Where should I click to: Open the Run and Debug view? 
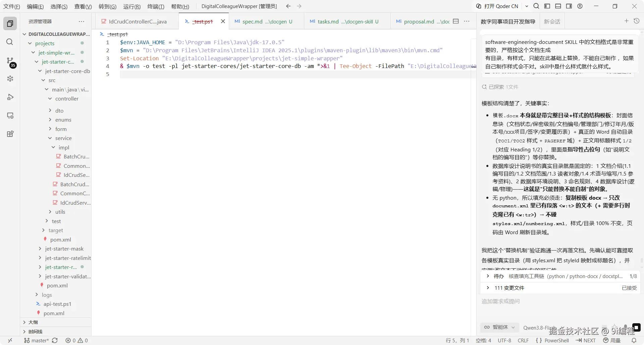pyautogui.click(x=10, y=97)
